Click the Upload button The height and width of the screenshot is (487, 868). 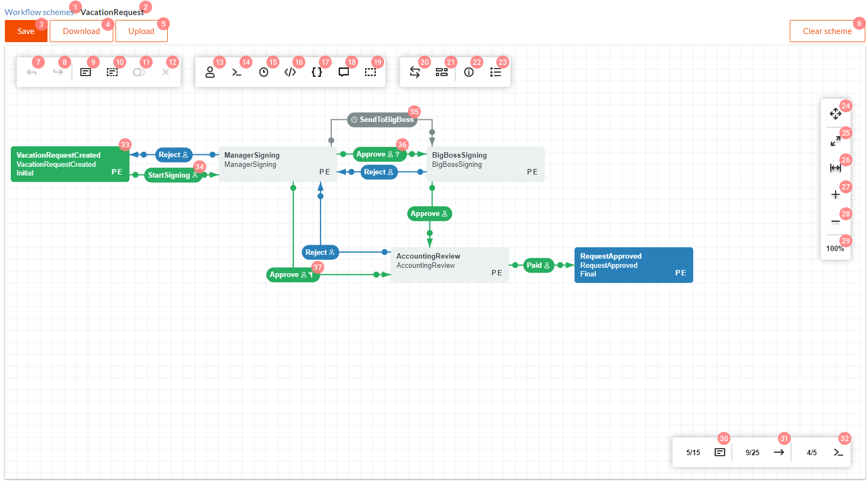[x=141, y=31]
